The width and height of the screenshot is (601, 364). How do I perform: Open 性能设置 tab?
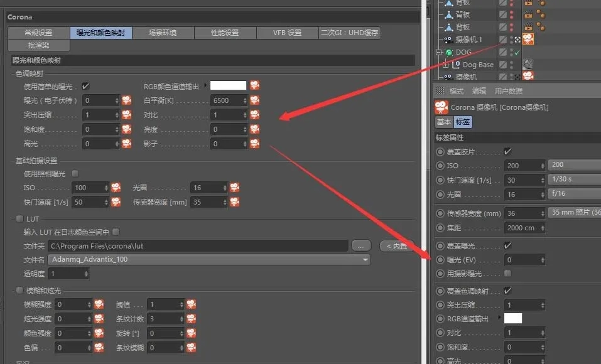pyautogui.click(x=225, y=33)
